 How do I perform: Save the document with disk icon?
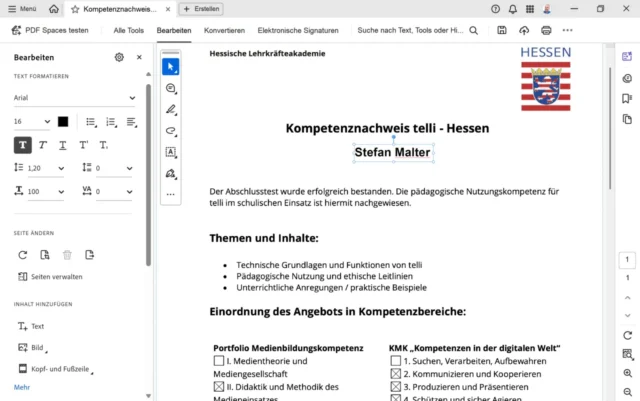pyautogui.click(x=502, y=30)
